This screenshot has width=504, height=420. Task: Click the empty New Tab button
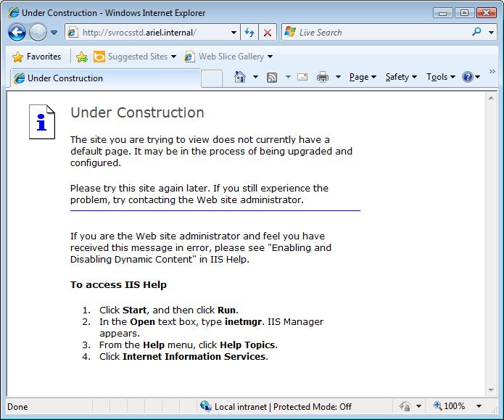click(x=212, y=79)
